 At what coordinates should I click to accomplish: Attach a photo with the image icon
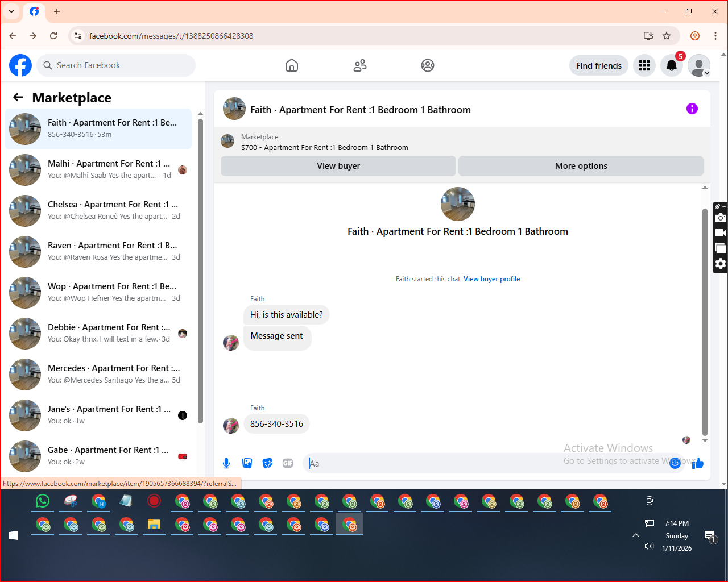click(x=247, y=463)
